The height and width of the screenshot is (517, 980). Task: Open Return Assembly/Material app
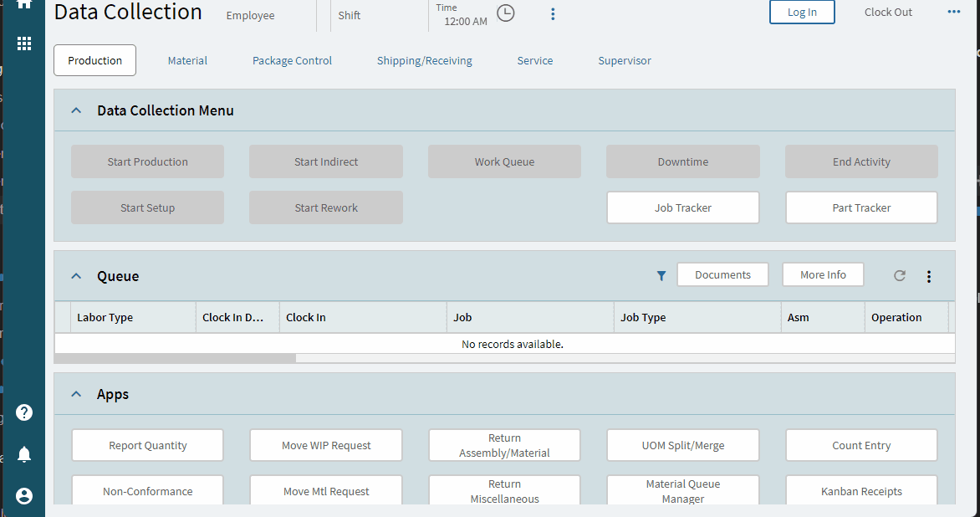tap(504, 445)
